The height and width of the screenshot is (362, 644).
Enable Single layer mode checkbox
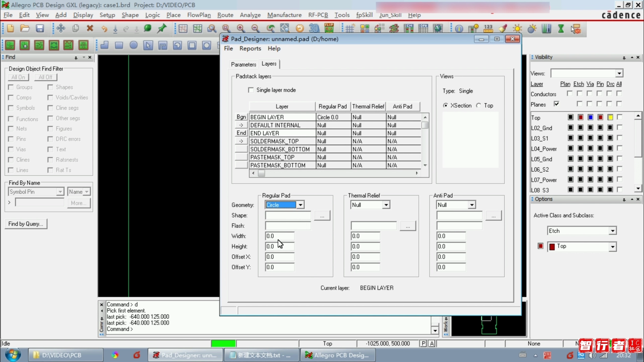click(251, 90)
